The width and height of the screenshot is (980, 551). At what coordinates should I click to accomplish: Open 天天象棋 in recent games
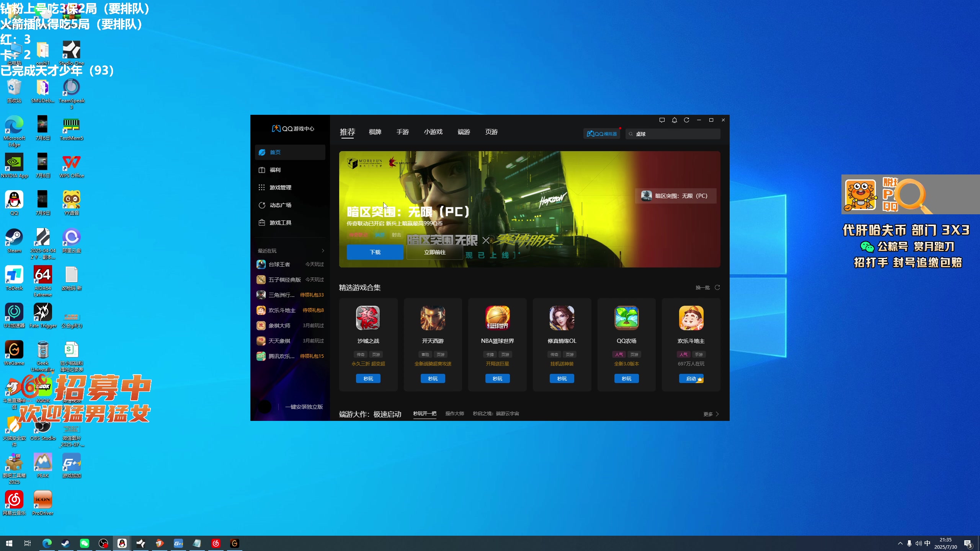click(x=290, y=341)
